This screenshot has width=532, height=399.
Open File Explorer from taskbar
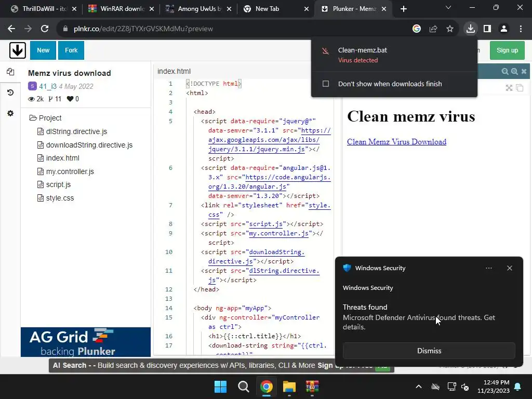[x=289, y=387]
